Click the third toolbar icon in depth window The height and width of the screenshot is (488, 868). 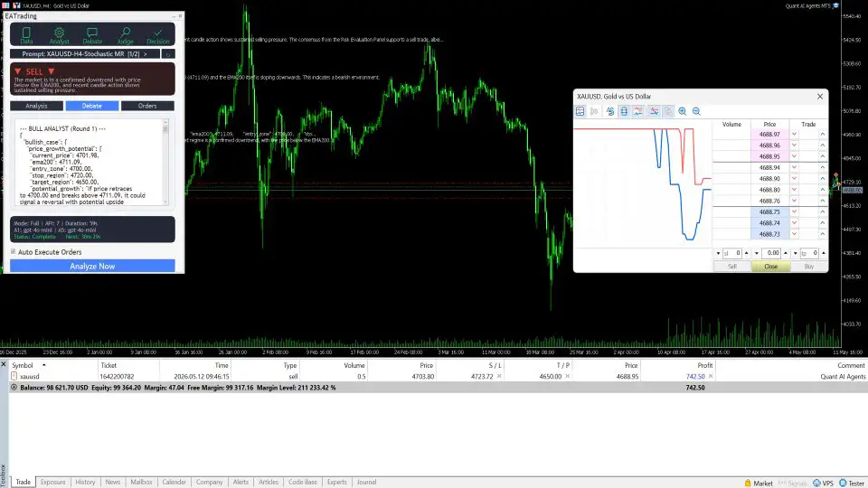click(610, 111)
